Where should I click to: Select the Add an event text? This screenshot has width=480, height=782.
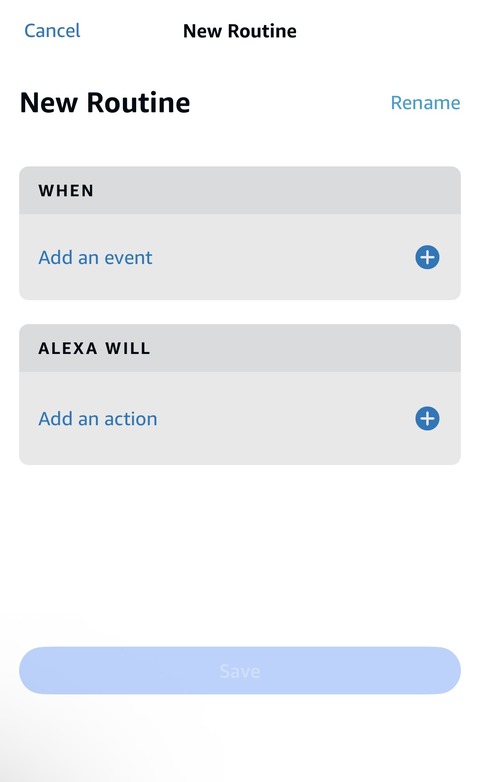pyautogui.click(x=95, y=258)
